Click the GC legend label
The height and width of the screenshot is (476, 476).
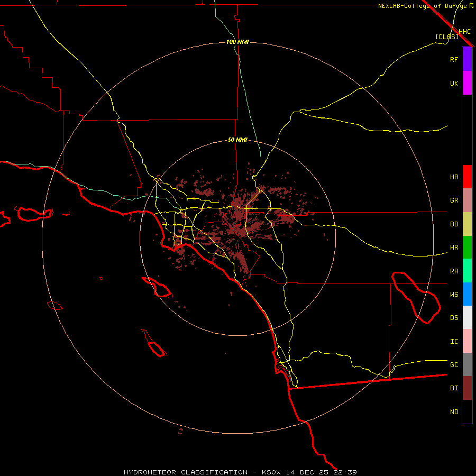[454, 365]
